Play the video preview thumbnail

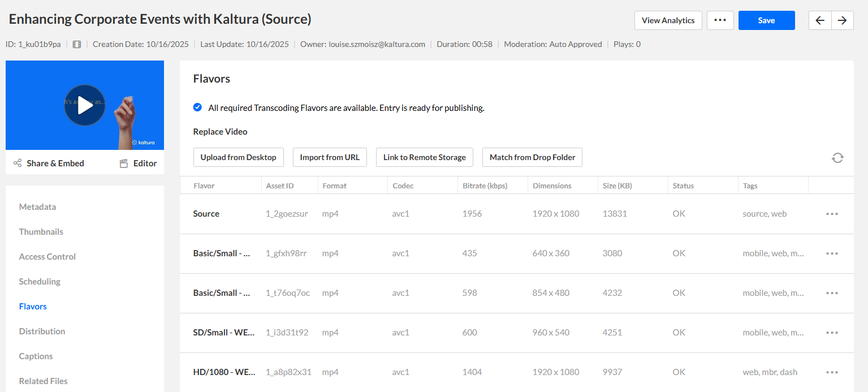click(x=85, y=105)
